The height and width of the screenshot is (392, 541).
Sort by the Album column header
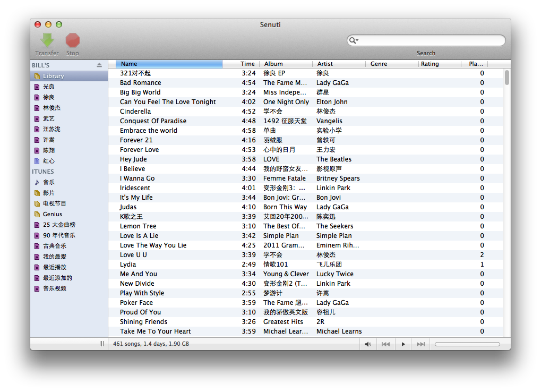[x=286, y=64]
